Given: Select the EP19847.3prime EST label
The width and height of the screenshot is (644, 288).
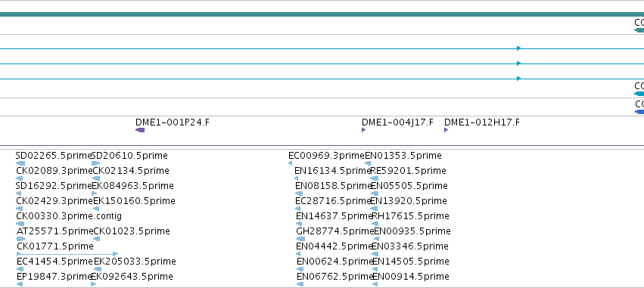Looking at the screenshot, I should pyautogui.click(x=54, y=277).
